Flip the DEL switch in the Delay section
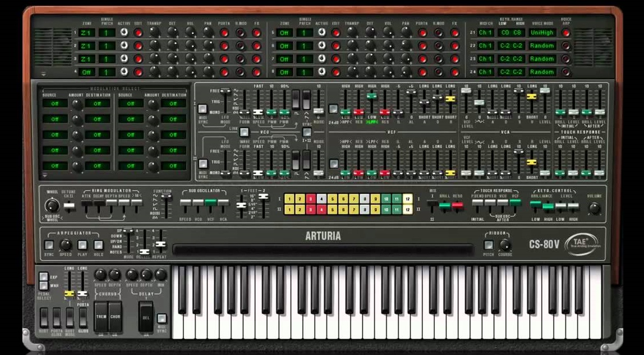This screenshot has height=355, width=644. click(x=146, y=318)
